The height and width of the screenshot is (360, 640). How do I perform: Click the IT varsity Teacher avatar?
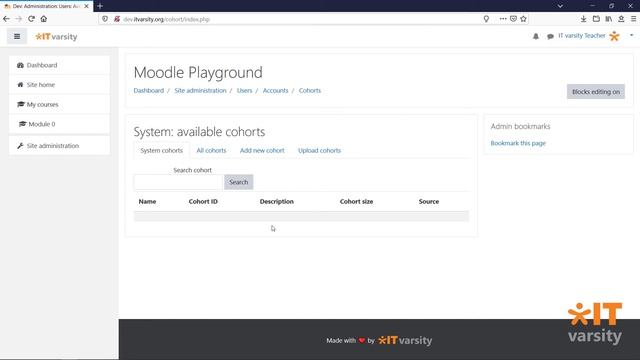(614, 36)
